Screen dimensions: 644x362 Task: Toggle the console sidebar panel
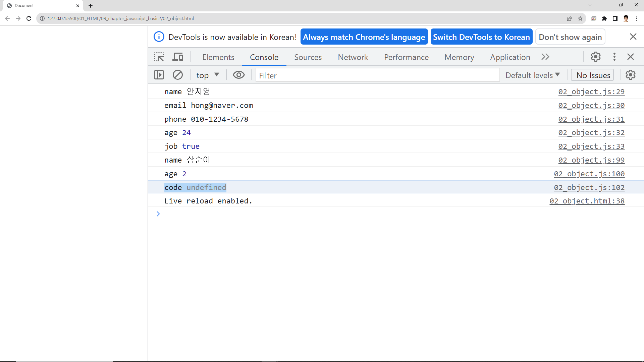pos(159,75)
